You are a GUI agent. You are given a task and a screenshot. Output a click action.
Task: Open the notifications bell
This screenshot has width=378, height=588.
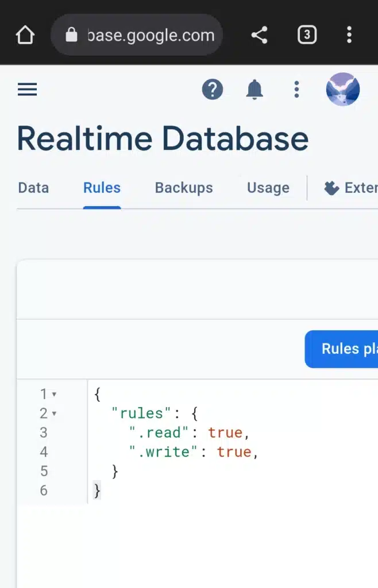click(x=254, y=90)
